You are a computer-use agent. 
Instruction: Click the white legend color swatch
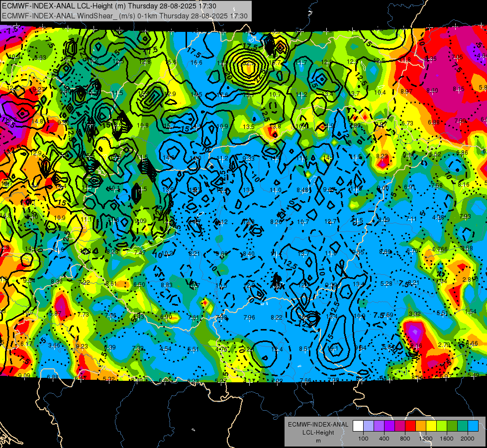[358, 426]
